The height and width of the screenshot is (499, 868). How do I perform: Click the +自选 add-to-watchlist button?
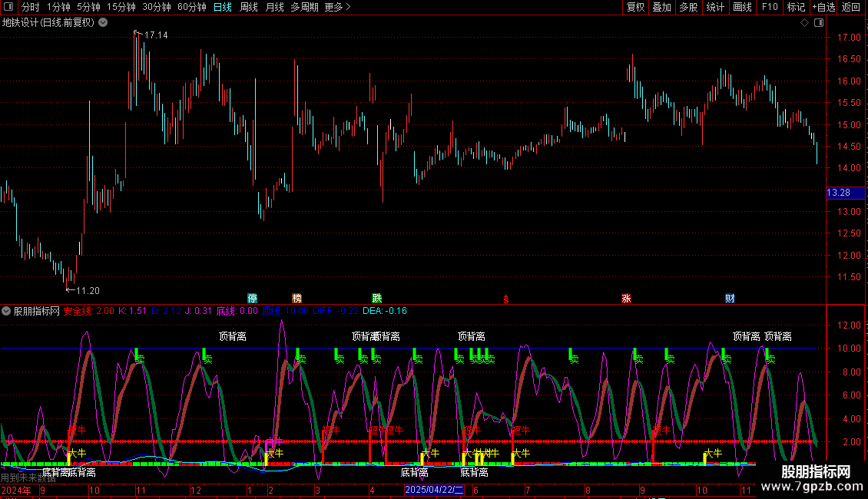point(823,7)
